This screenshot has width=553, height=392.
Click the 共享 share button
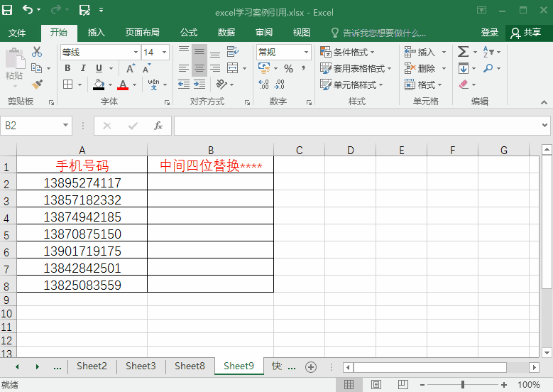point(526,33)
